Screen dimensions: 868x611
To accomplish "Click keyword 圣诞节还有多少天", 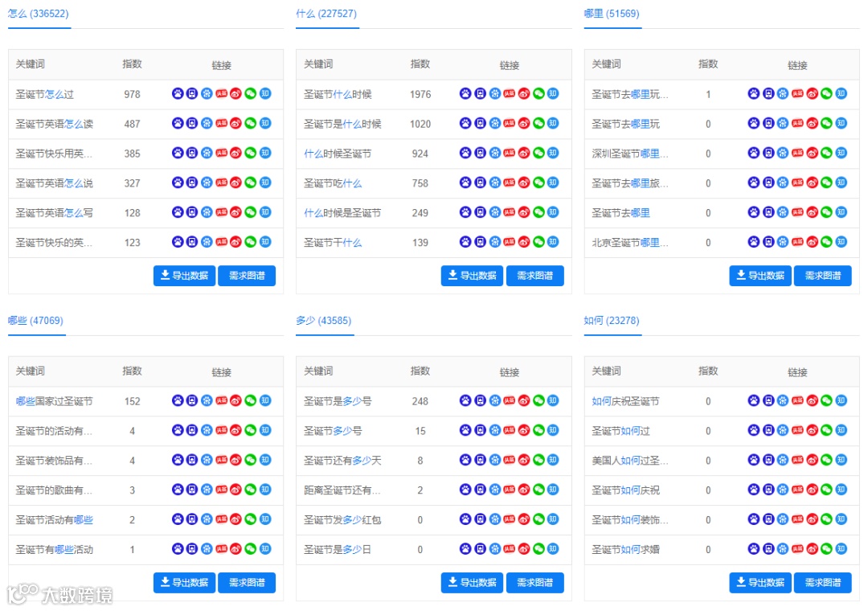I will pos(342,461).
